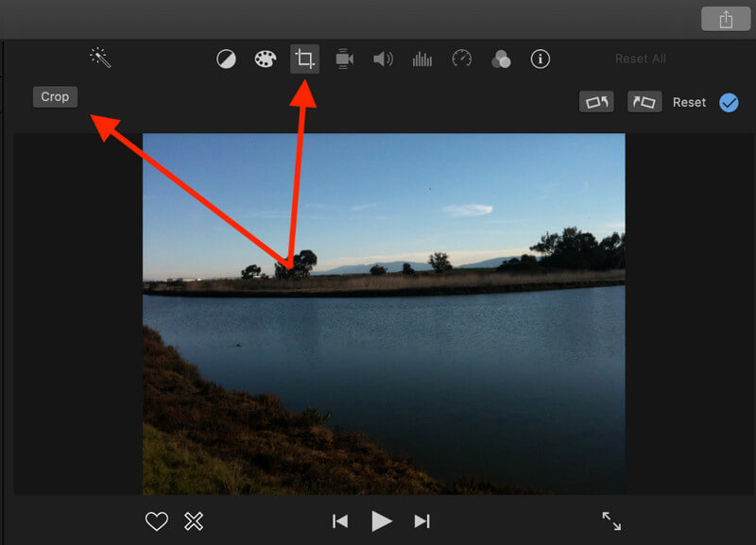Click the dimmed Reset All button

[641, 59]
